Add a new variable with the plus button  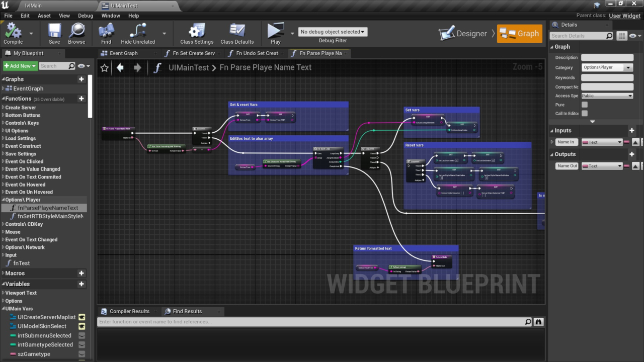click(x=81, y=284)
